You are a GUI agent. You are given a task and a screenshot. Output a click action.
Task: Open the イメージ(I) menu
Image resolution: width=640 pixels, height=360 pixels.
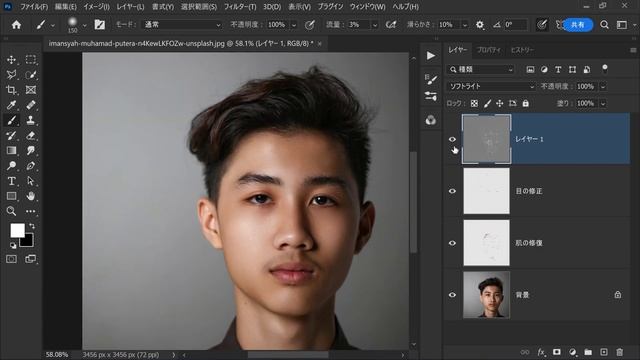(96, 7)
